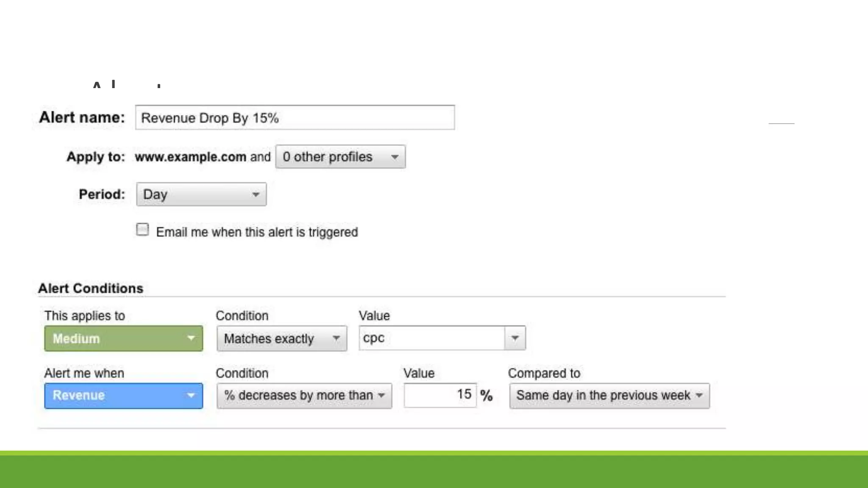Image resolution: width=868 pixels, height=488 pixels.
Task: Click the 15 percent value field
Action: [x=440, y=395]
